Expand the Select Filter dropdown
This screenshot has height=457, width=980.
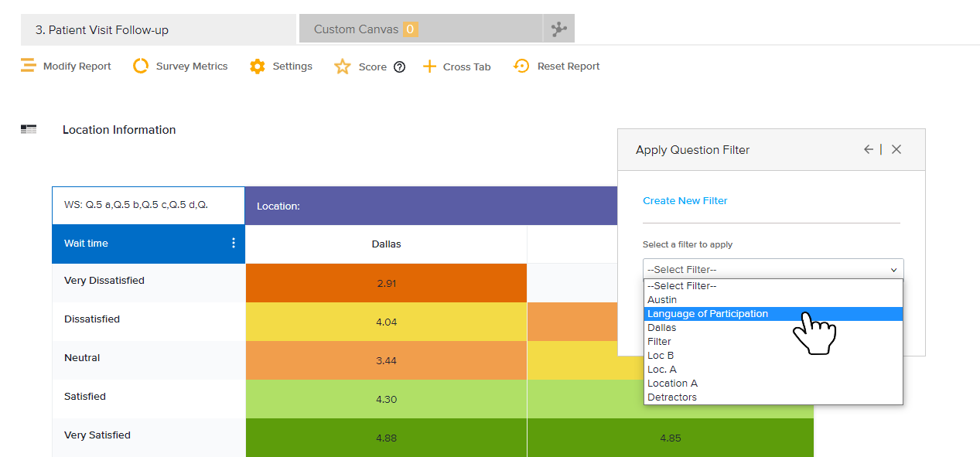pos(773,269)
